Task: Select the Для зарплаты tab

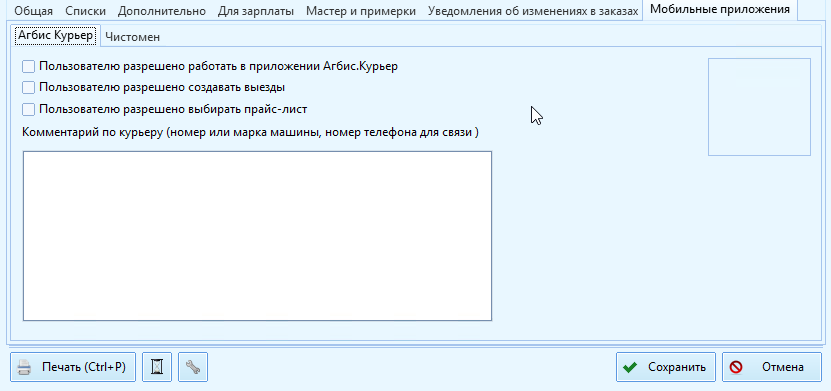Action: (256, 11)
